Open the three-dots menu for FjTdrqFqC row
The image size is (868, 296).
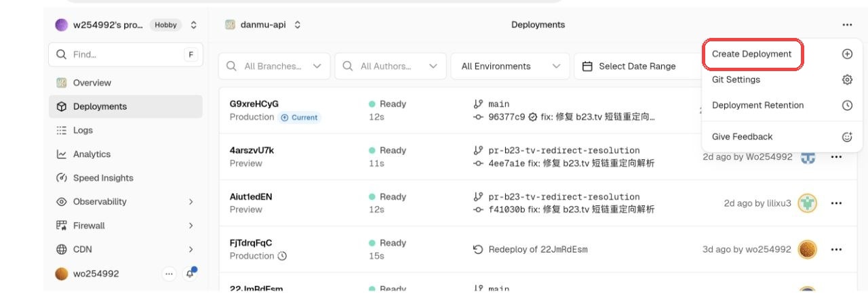[x=836, y=249]
